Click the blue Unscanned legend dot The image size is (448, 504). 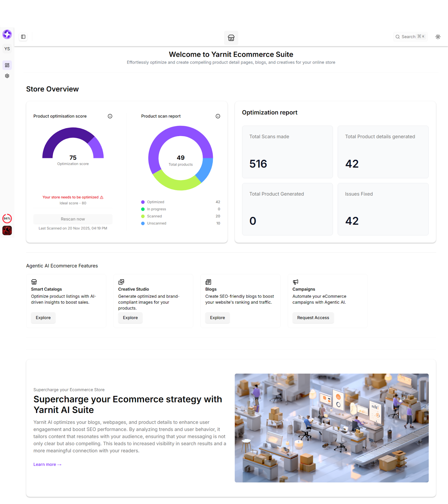[x=143, y=223]
